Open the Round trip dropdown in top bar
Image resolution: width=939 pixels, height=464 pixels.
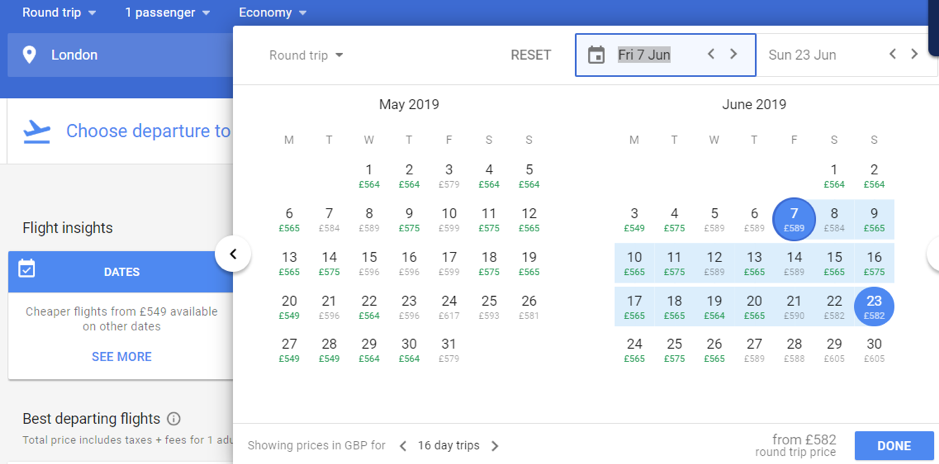coord(59,13)
